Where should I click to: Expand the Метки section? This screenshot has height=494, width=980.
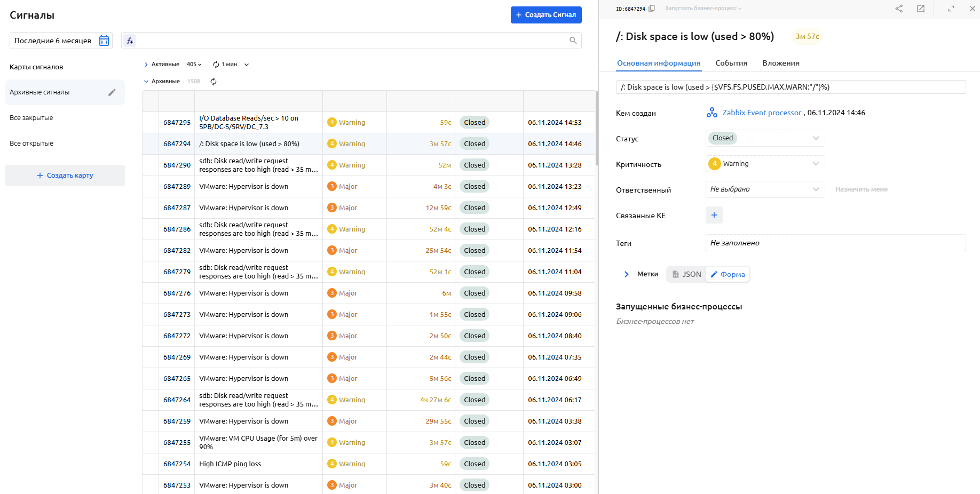(x=627, y=274)
